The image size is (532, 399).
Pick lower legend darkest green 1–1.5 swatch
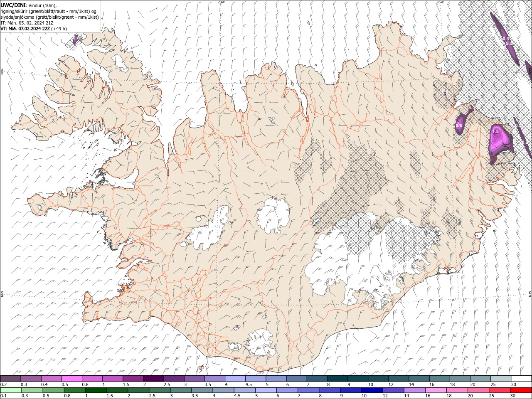[x=96, y=390]
